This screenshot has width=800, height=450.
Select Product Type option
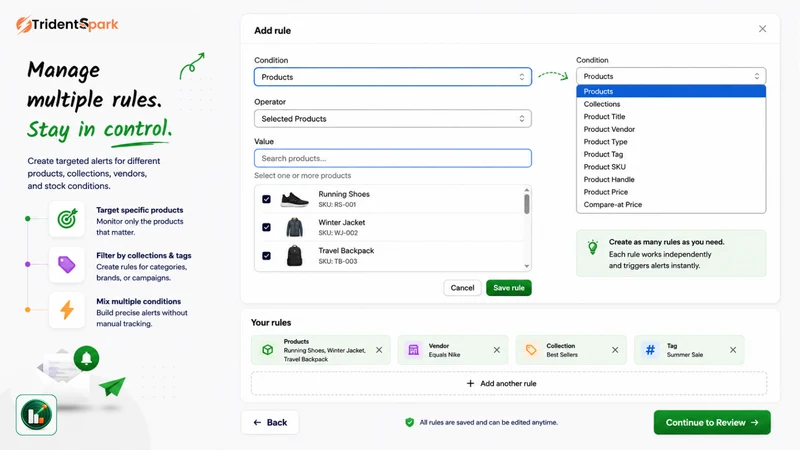(x=671, y=142)
